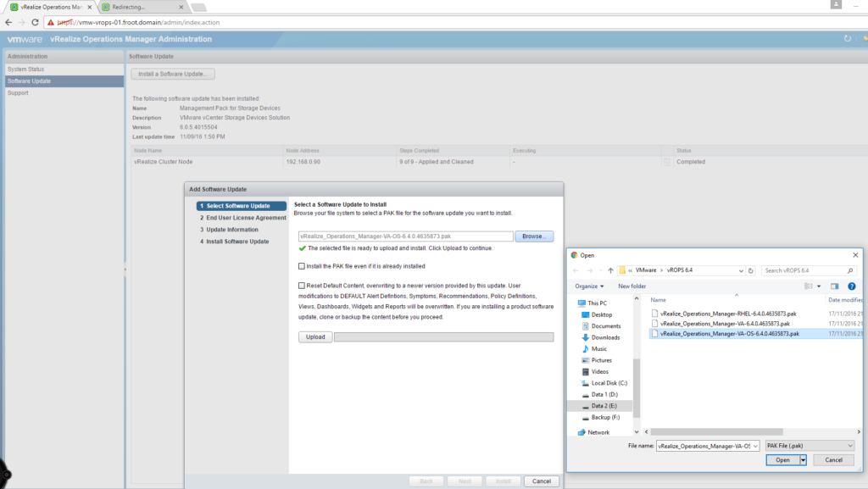Click the help icon in Open dialog

coord(851,286)
